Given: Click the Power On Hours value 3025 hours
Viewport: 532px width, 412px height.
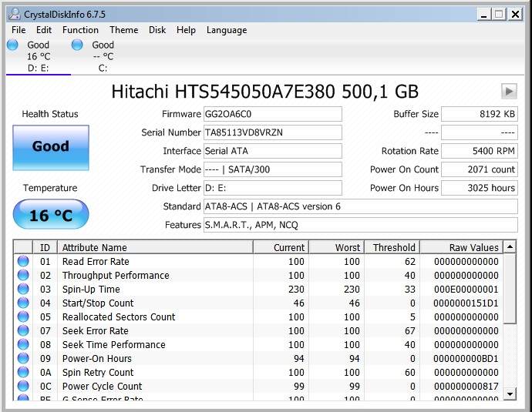Looking at the screenshot, I should click(480, 188).
